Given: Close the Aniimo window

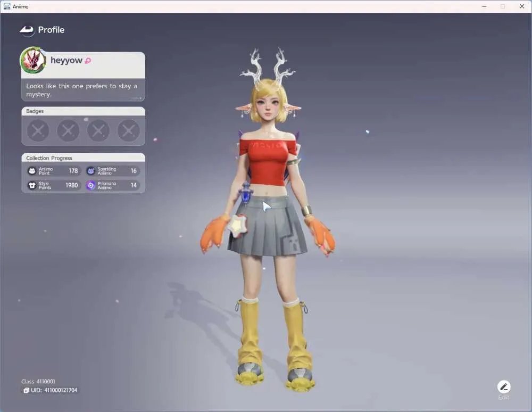Looking at the screenshot, I should (x=522, y=6).
